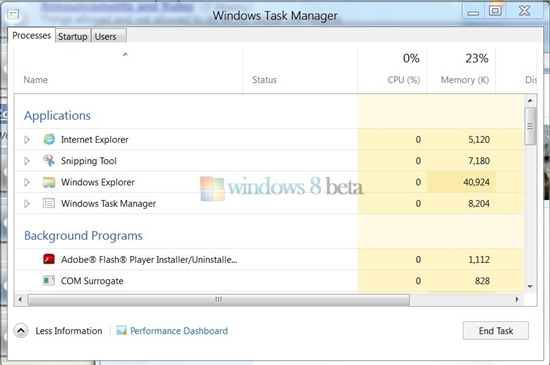Click the Snipping Tool scissors icon
550x365 pixels.
(49, 161)
